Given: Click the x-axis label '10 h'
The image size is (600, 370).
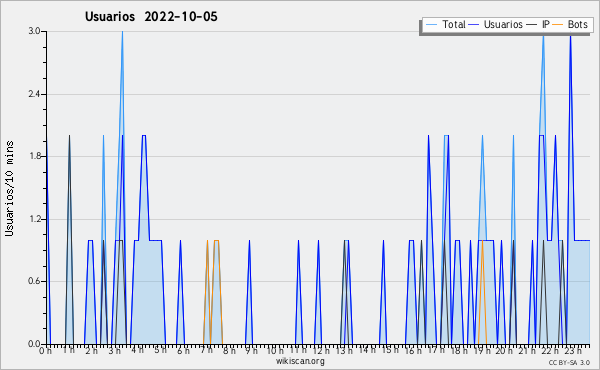Looking at the screenshot, I should click(275, 350).
